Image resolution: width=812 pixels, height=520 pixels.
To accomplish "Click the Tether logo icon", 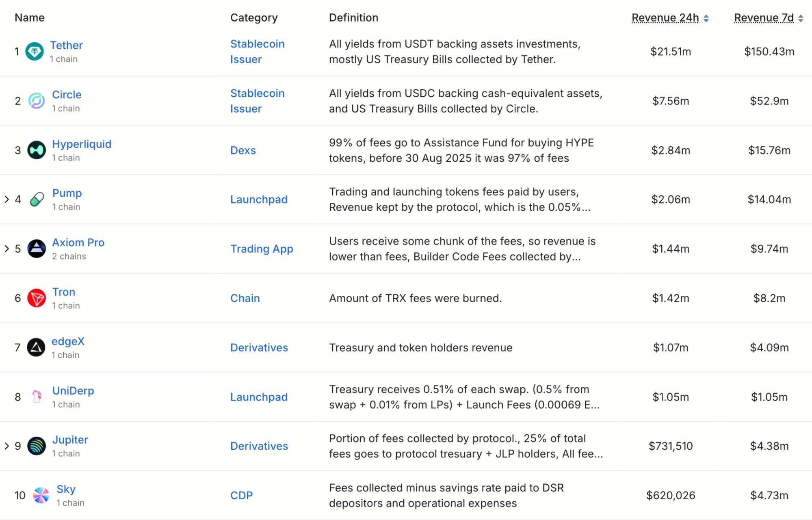I will (x=35, y=52).
